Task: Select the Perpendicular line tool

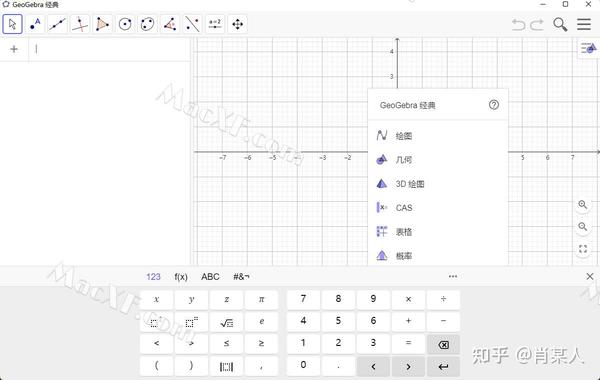Action: 80,24
